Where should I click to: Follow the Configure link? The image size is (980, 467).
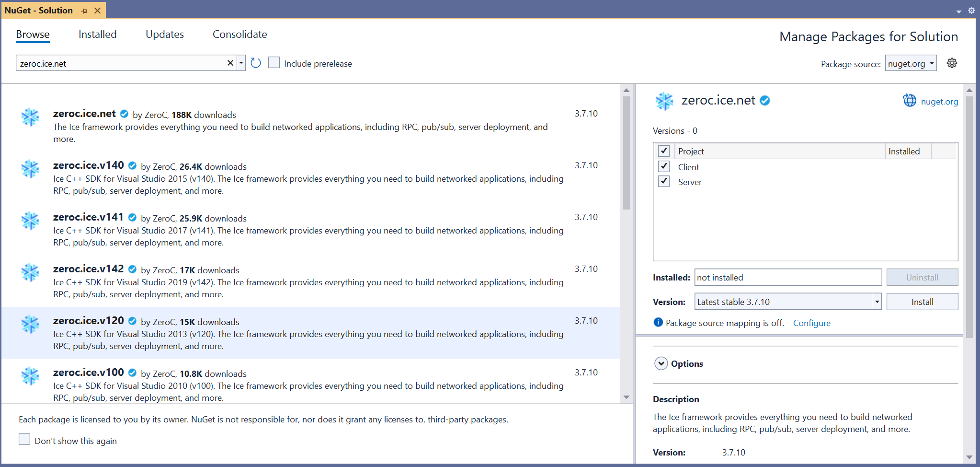[x=811, y=323]
